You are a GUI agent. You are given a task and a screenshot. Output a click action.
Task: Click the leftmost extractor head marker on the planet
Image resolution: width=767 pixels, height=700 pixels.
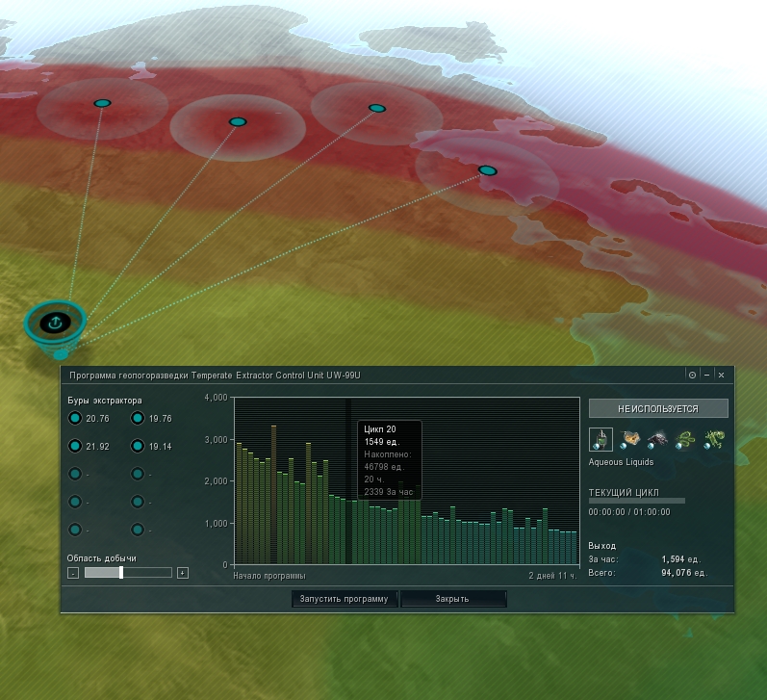pos(102,103)
